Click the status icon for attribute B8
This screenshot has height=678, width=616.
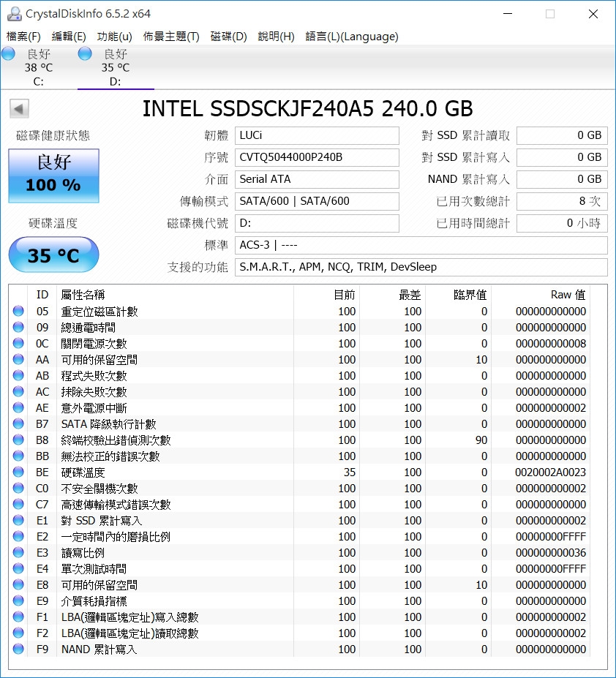(x=18, y=440)
